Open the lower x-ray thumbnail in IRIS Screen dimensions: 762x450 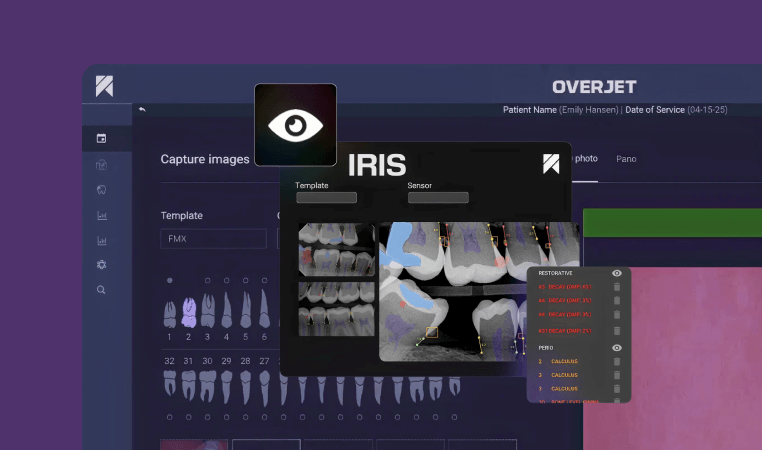[337, 310]
